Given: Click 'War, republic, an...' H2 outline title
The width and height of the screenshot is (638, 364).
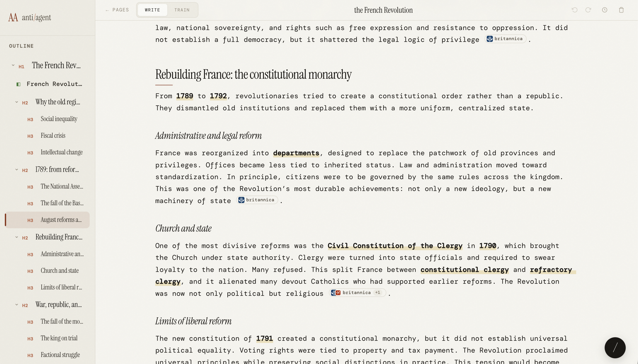Looking at the screenshot, I should coord(59,305).
